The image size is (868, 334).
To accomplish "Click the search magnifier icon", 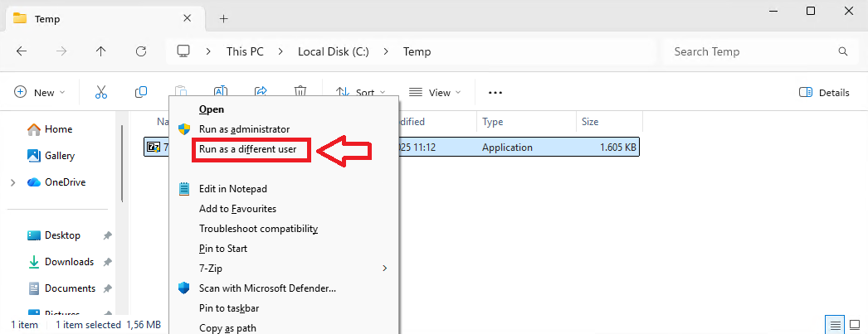I will [843, 51].
